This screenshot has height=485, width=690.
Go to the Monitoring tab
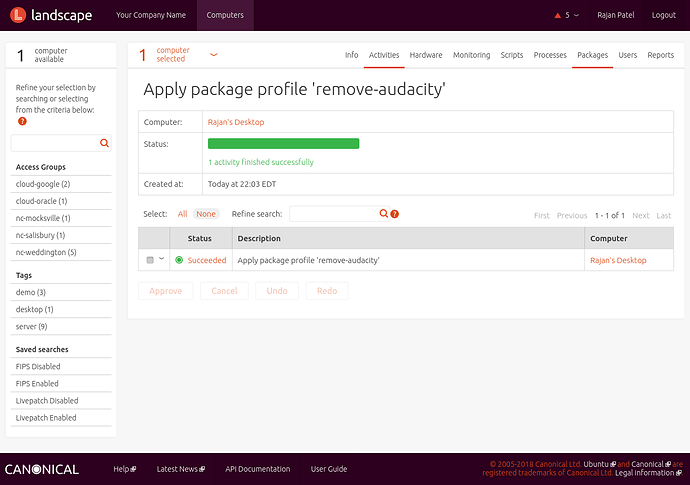click(471, 55)
